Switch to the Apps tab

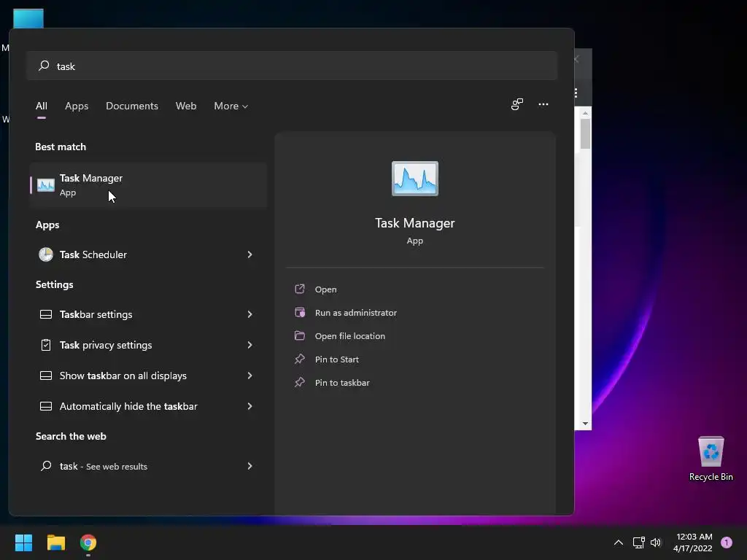77,106
